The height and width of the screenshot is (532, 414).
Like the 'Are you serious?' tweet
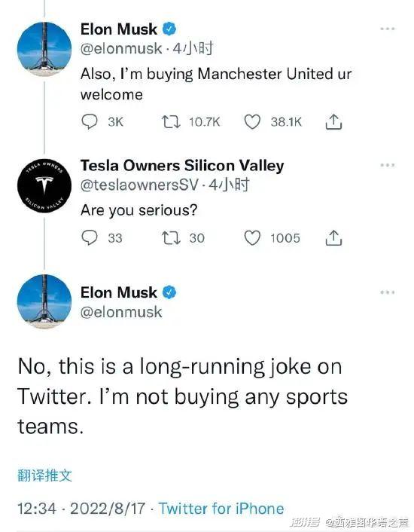click(x=252, y=238)
